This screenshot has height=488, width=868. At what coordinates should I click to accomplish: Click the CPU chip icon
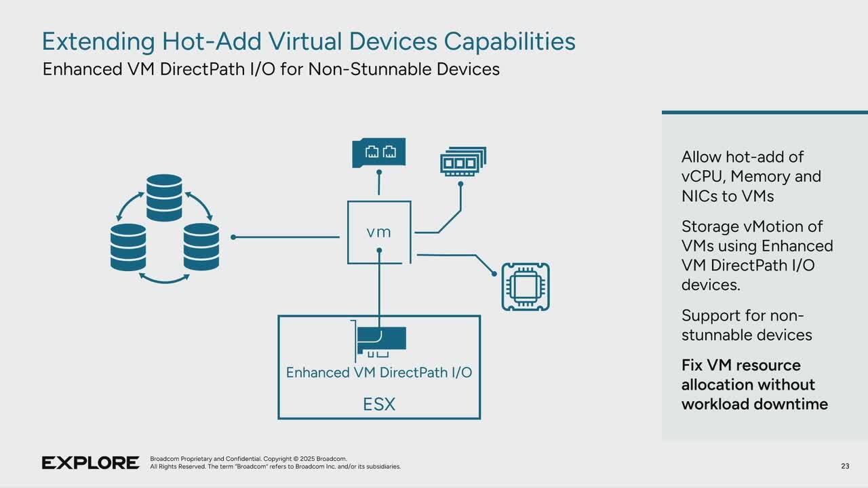tap(526, 287)
